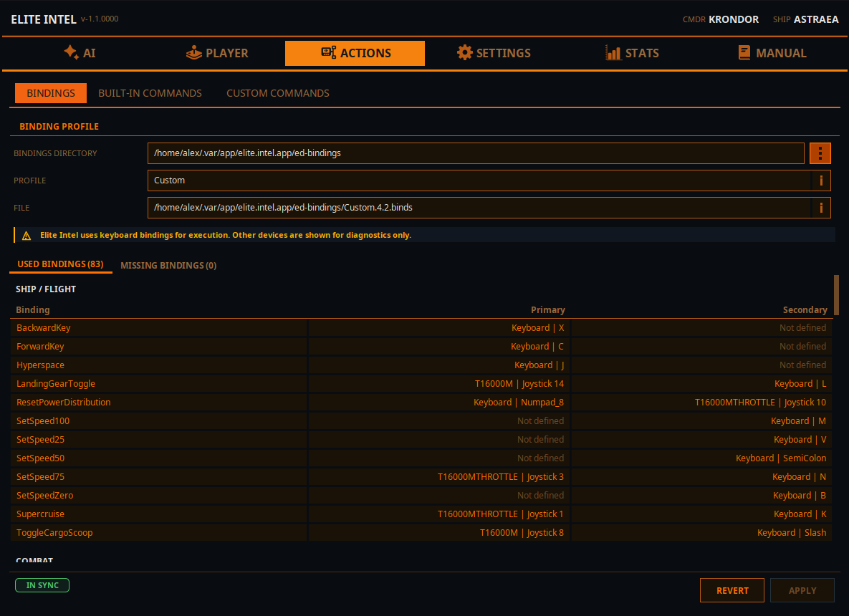Screen dimensions: 849x616
Task: Click info icon beside File field
Action: 821,207
